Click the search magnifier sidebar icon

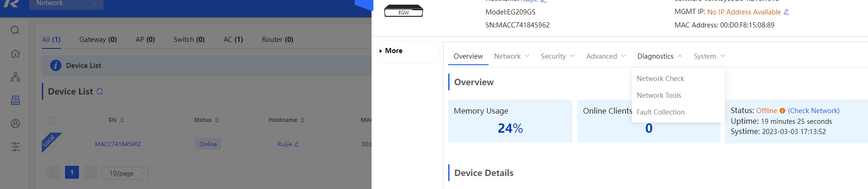[x=15, y=30]
